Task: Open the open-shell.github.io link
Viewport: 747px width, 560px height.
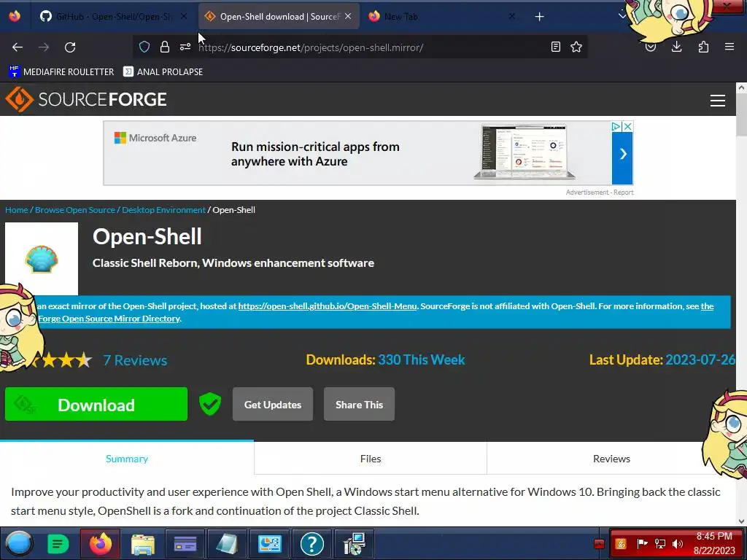Action: (x=328, y=306)
